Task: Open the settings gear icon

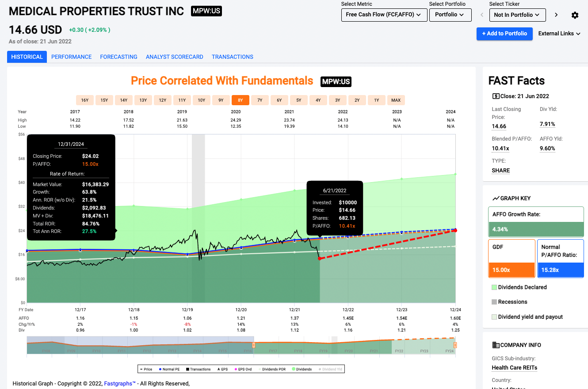Action: [x=575, y=15]
